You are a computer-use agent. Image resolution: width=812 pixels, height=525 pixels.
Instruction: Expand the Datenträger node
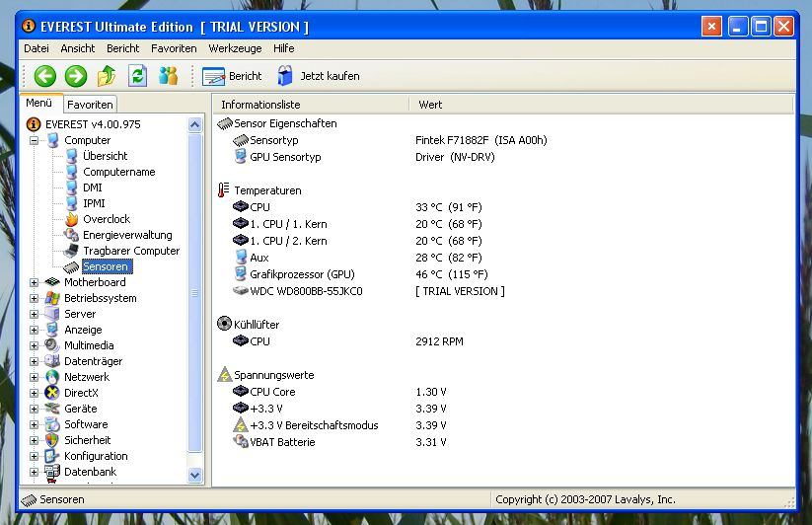[35, 361]
